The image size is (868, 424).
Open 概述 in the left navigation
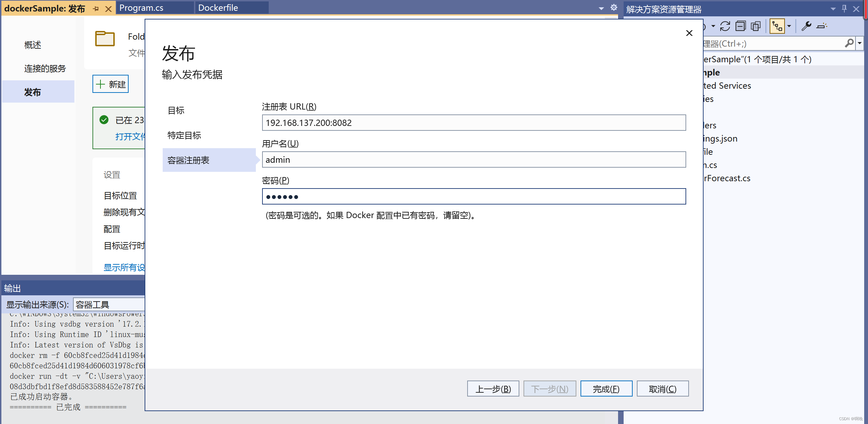(x=33, y=45)
